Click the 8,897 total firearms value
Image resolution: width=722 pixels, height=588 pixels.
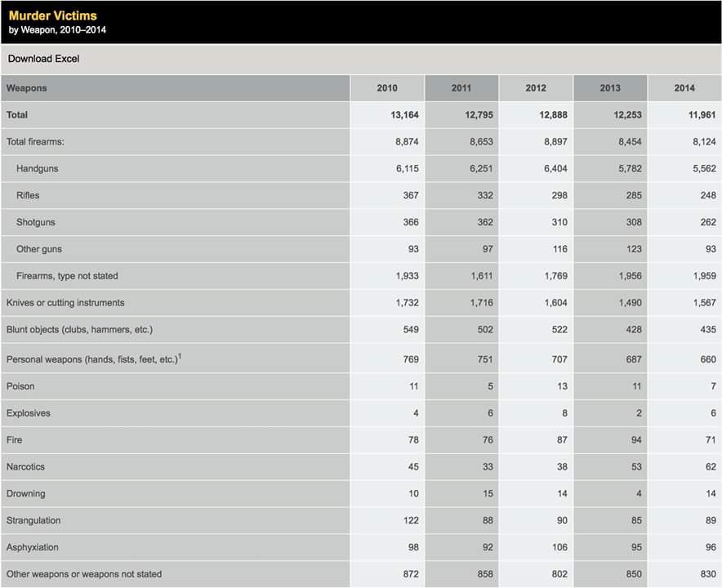pyautogui.click(x=555, y=142)
